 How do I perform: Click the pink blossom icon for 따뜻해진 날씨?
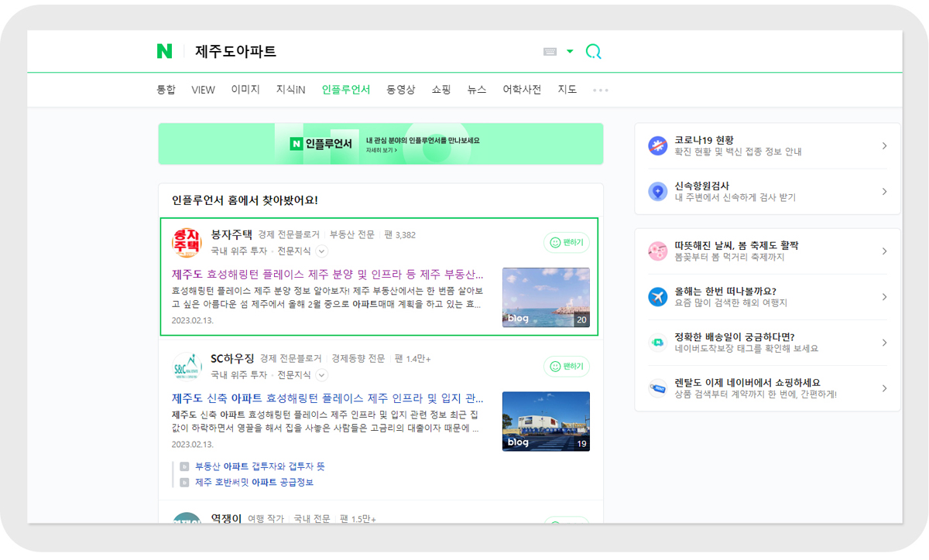click(x=657, y=251)
